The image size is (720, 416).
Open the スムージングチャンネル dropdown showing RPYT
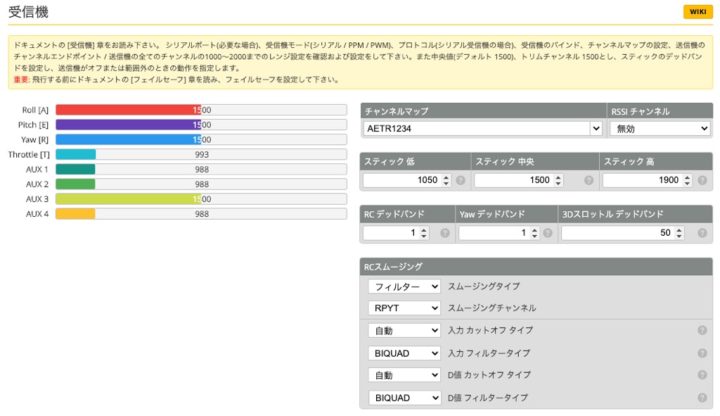tap(404, 308)
